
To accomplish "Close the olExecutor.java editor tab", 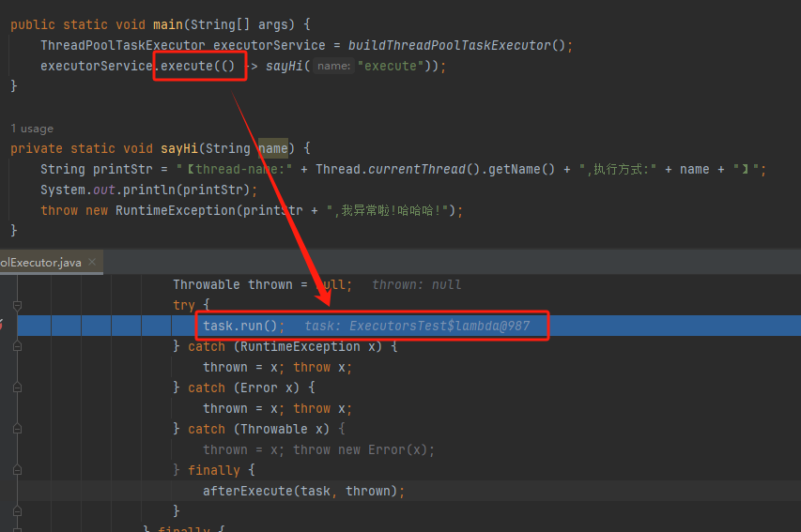I will click(92, 262).
